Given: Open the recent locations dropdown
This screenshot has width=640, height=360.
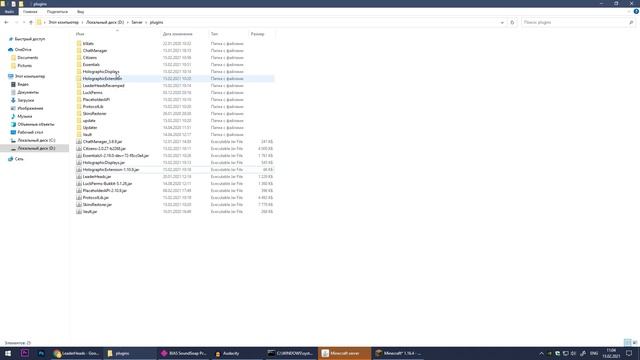Looking at the screenshot, I should (24, 22).
